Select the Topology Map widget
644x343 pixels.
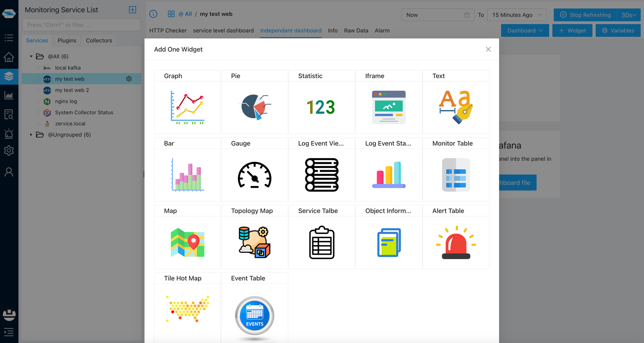tap(255, 242)
